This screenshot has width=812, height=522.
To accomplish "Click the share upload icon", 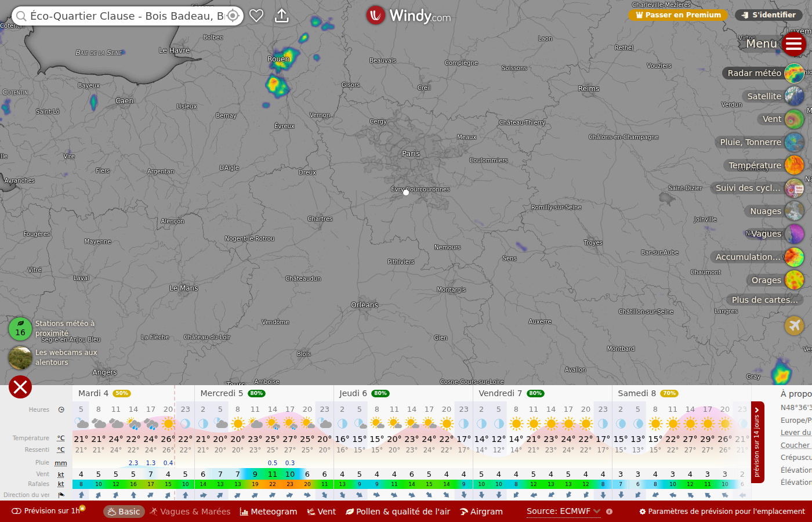I will click(x=281, y=16).
